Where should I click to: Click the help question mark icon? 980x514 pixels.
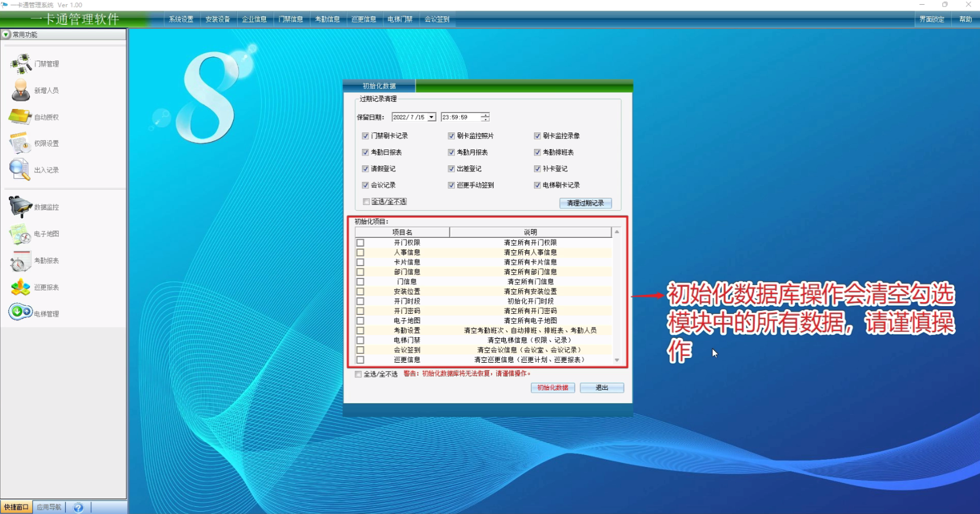tap(78, 508)
